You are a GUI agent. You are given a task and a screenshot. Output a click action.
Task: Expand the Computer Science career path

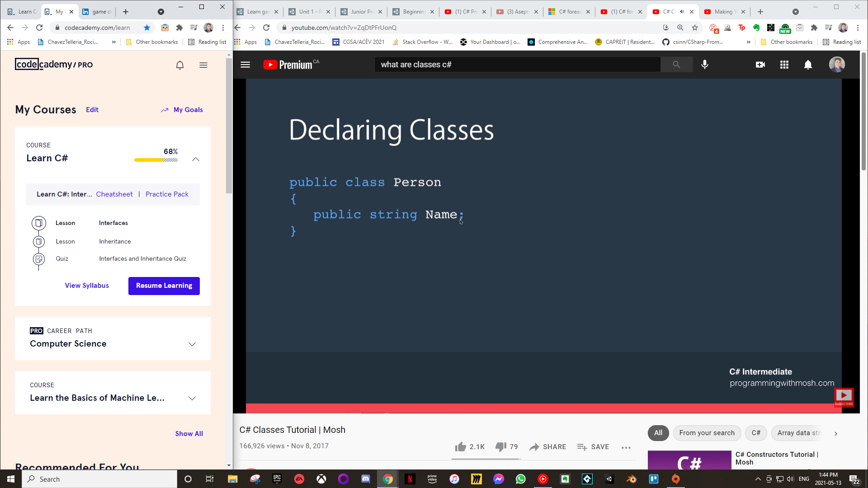tap(192, 344)
